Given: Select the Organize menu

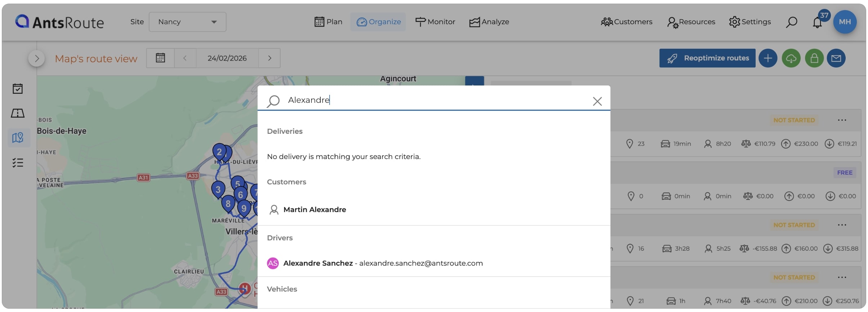Looking at the screenshot, I should 378,22.
